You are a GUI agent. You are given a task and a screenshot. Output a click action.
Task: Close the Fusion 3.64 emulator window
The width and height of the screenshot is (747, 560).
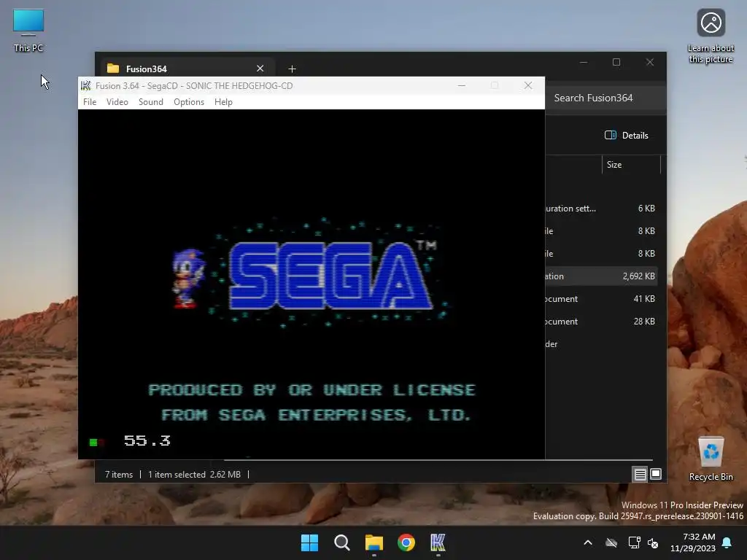[x=528, y=86]
